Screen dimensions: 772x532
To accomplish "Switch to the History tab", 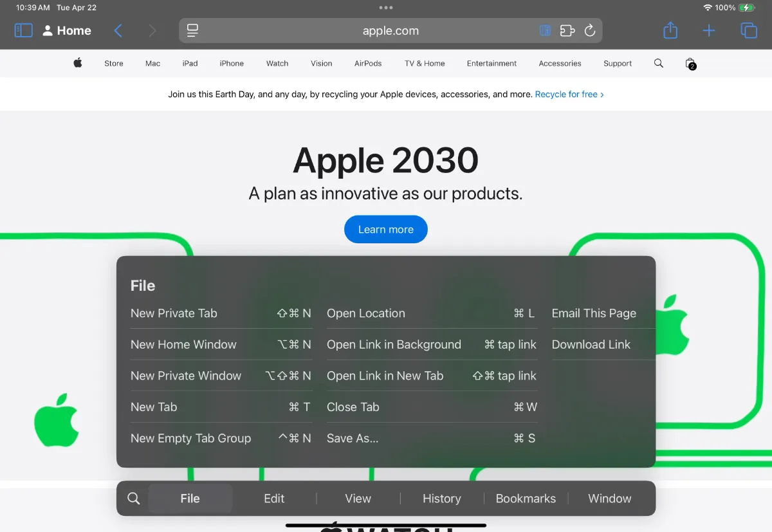I will (441, 499).
